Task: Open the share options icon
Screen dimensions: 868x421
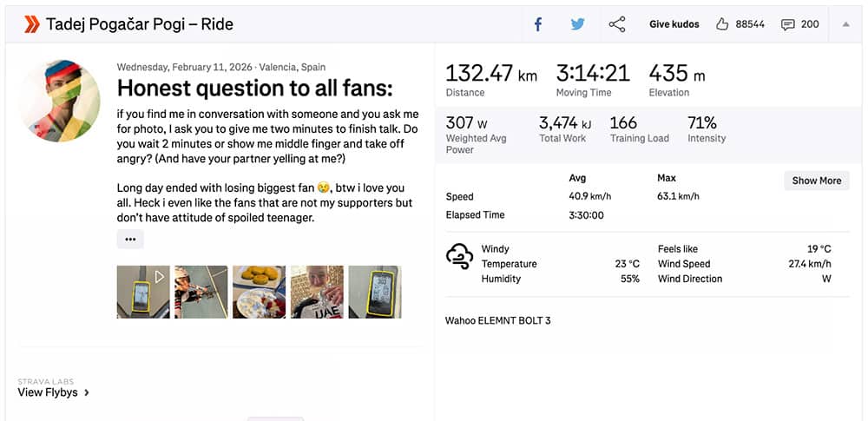Action: pos(617,24)
